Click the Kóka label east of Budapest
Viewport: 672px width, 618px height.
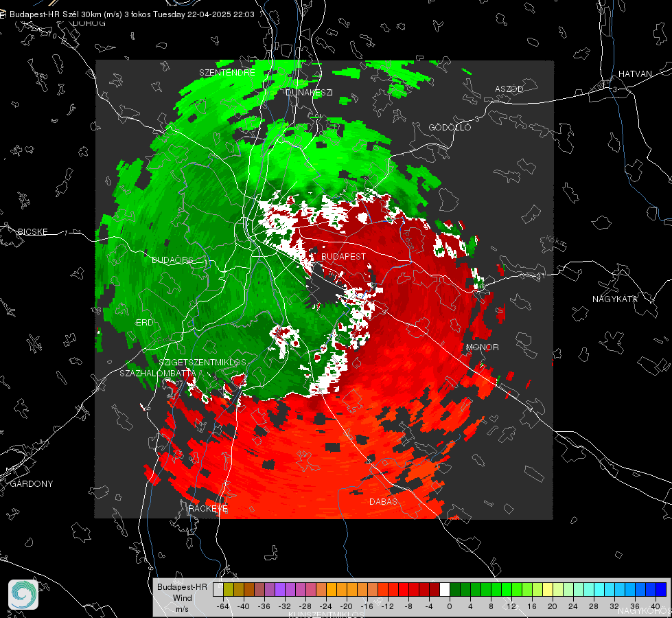(554, 241)
